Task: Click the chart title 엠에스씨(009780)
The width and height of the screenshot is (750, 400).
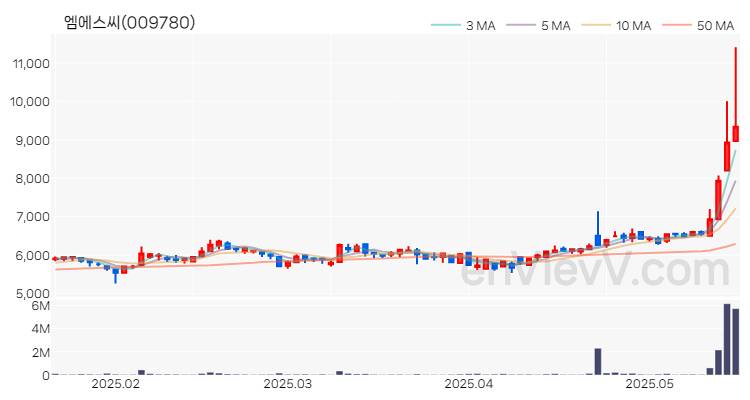Action: 129,22
